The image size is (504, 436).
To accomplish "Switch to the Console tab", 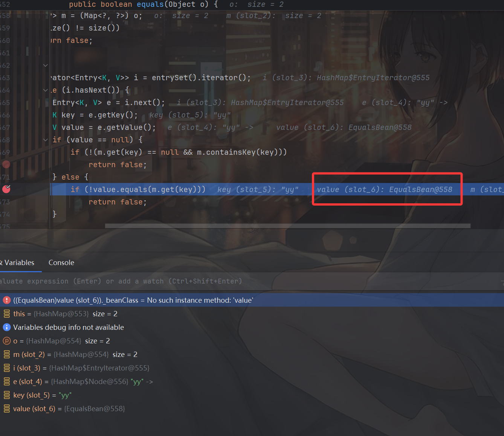I will [x=61, y=262].
